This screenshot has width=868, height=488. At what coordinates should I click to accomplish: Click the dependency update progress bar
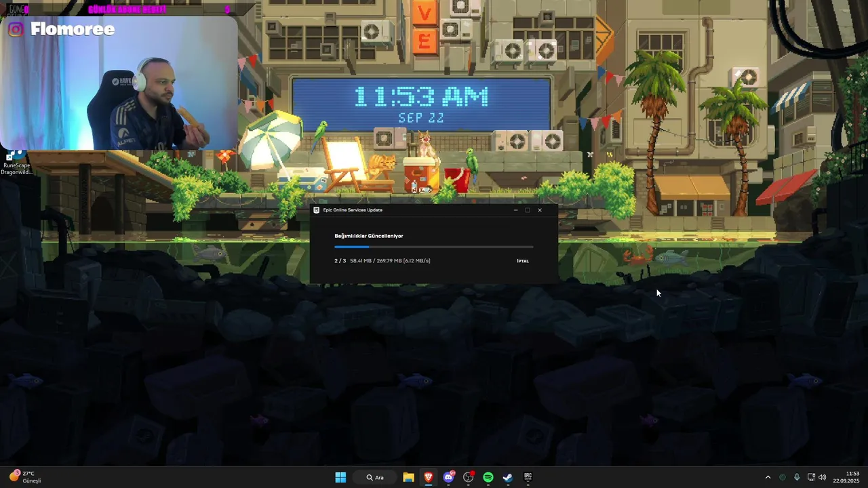point(434,247)
